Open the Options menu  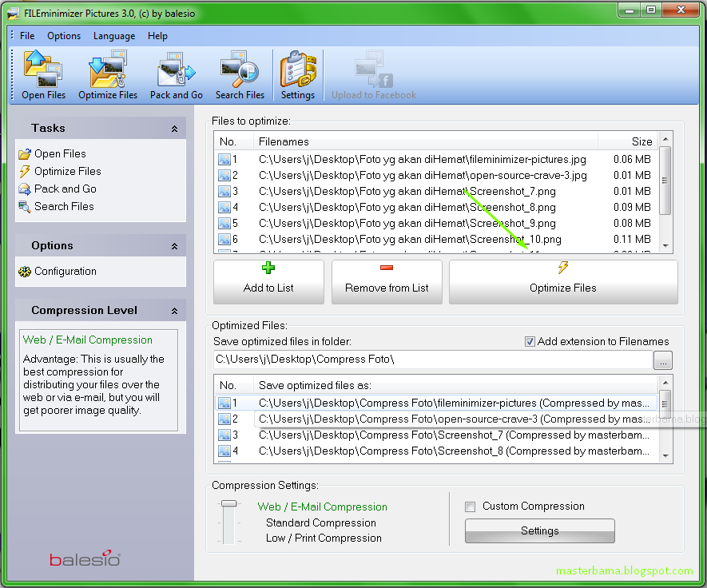tap(64, 36)
